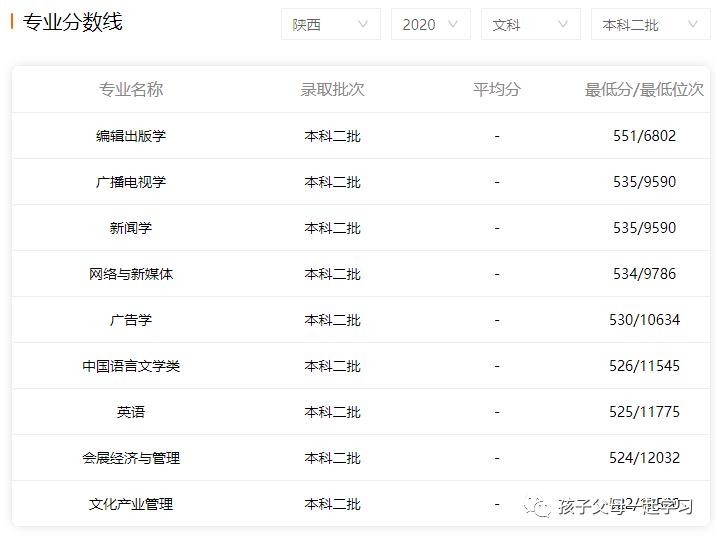This screenshot has height=538, width=716.
Task: Click the 新闻学 major name
Action: coord(131,228)
